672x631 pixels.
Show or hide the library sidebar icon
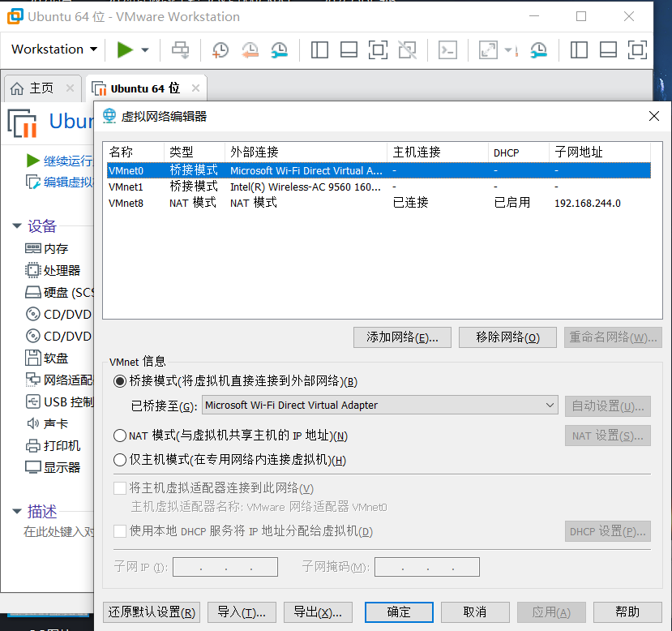319,49
